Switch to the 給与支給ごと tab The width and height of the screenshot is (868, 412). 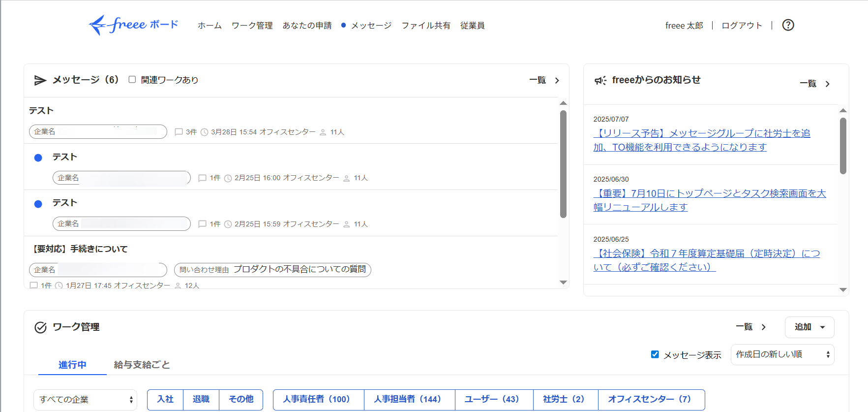[x=142, y=365]
